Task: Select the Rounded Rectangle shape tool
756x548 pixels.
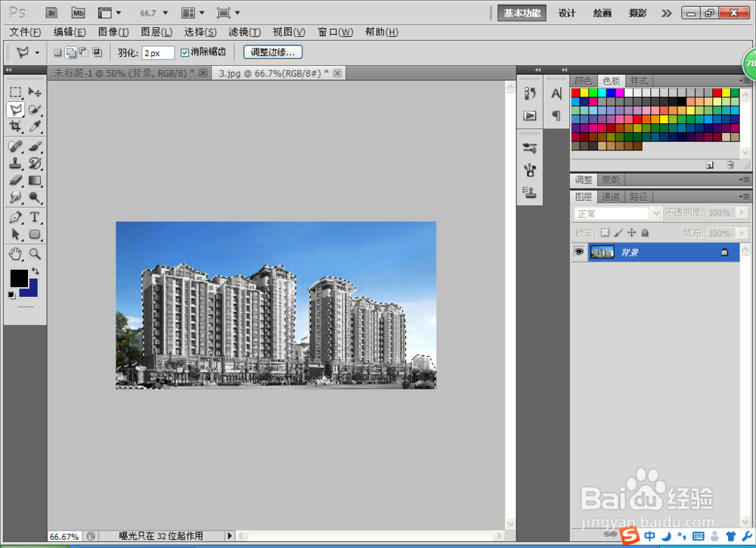Action: pos(34,234)
